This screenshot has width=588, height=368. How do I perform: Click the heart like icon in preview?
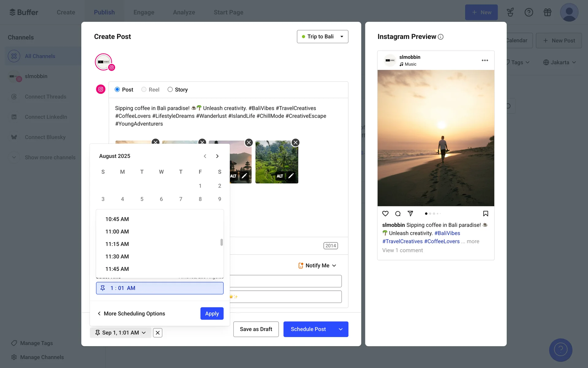(385, 213)
